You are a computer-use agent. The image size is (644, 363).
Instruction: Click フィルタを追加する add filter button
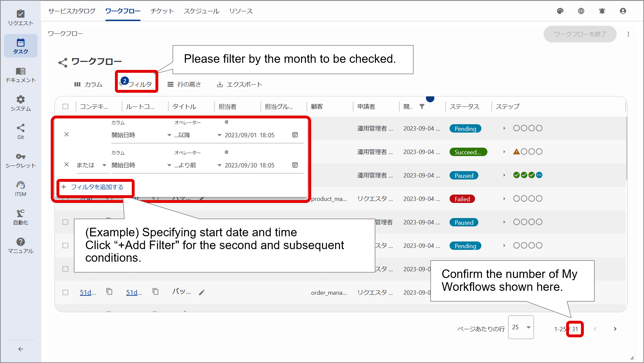(93, 187)
